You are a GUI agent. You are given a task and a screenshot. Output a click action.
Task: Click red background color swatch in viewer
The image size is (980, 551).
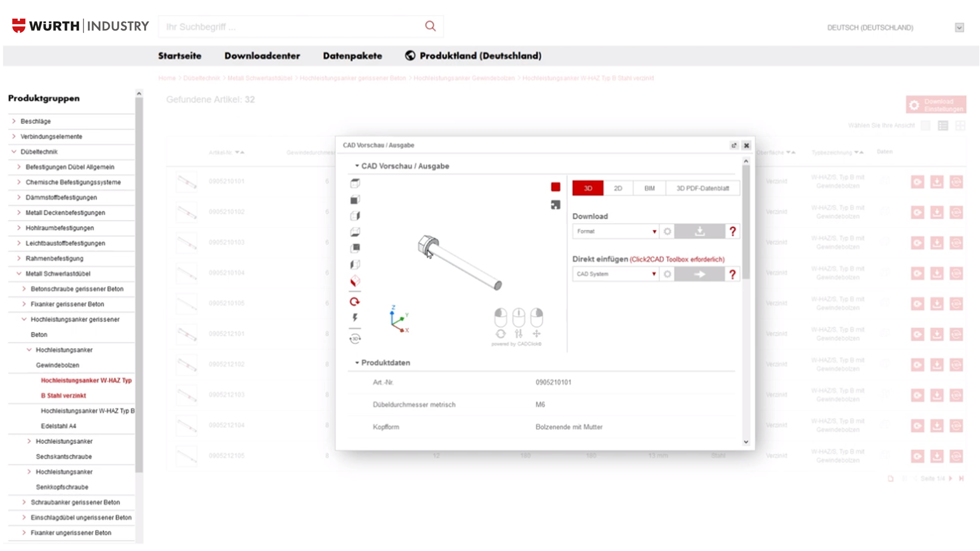coord(556,187)
